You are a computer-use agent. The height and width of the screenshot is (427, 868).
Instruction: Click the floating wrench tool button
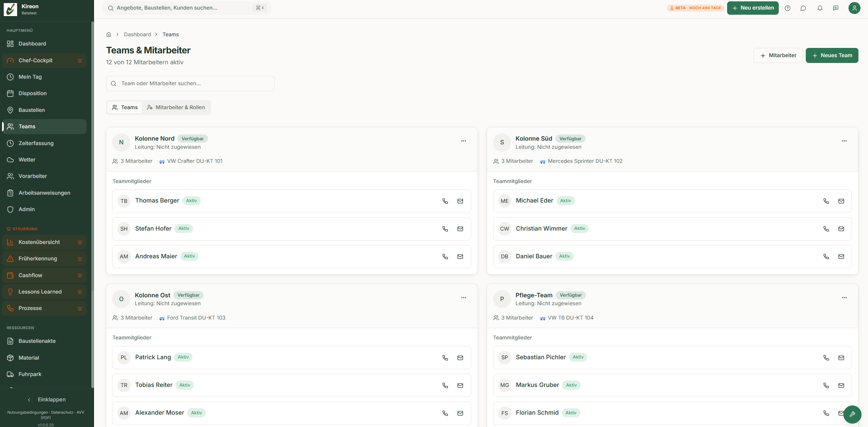click(x=852, y=414)
